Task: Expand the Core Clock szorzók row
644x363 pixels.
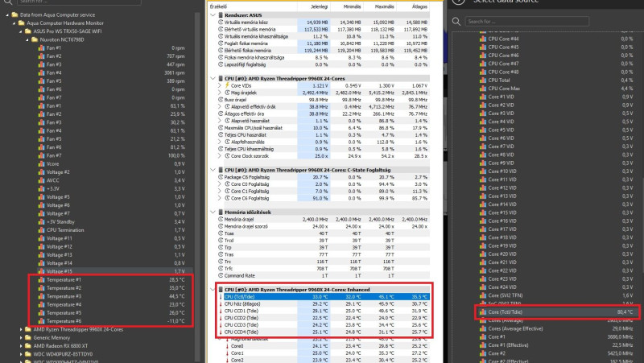Action: 219,155
